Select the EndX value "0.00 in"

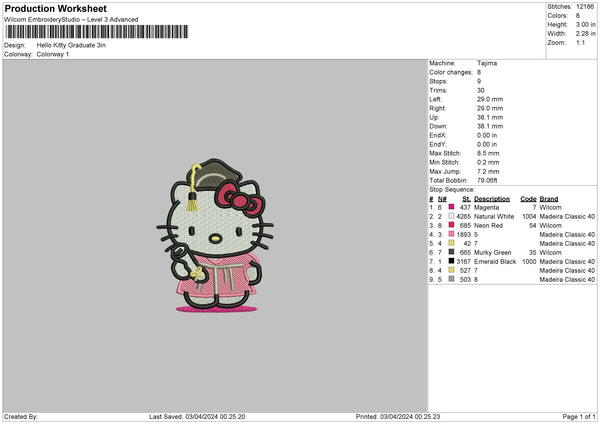point(487,135)
